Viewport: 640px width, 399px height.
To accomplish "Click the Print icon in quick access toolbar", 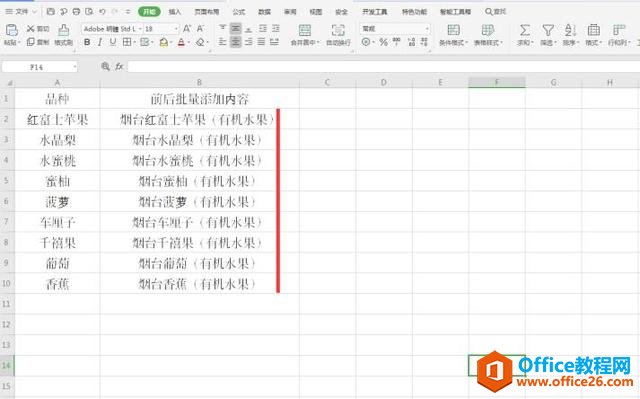I will [76, 11].
